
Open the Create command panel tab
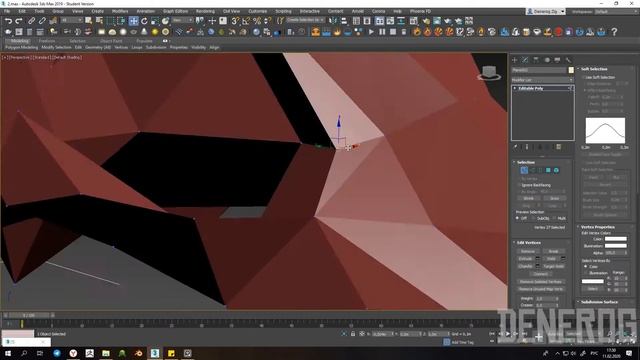point(515,60)
